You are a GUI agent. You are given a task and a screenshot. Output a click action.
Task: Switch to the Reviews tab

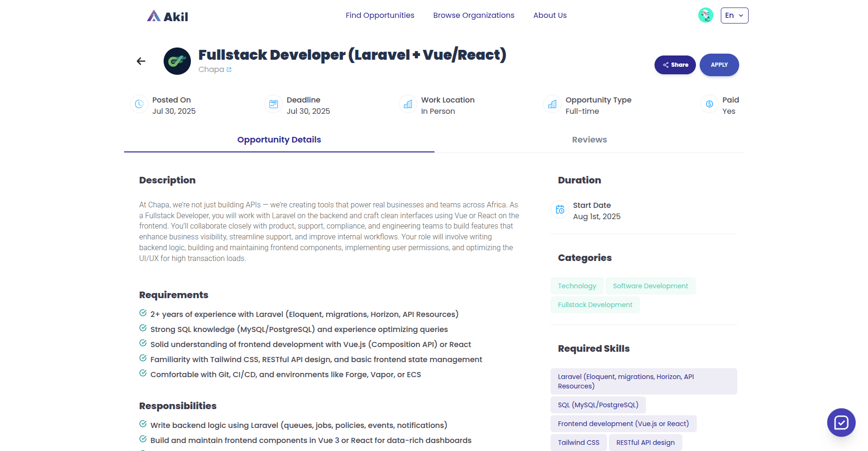[590, 140]
